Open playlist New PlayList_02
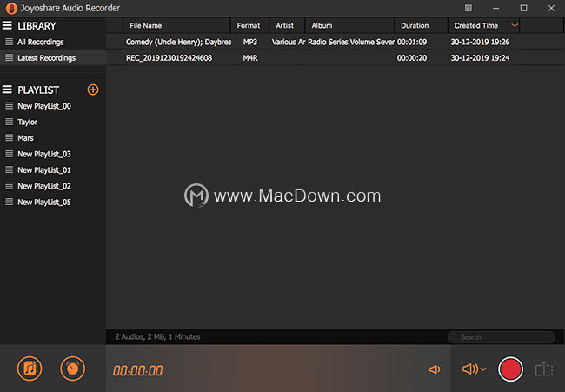 coord(53,186)
